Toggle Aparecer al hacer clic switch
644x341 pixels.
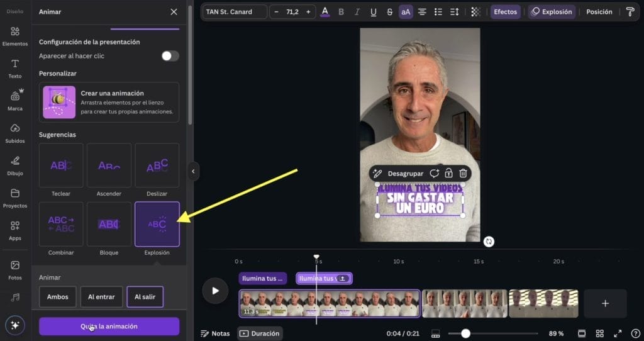[170, 56]
